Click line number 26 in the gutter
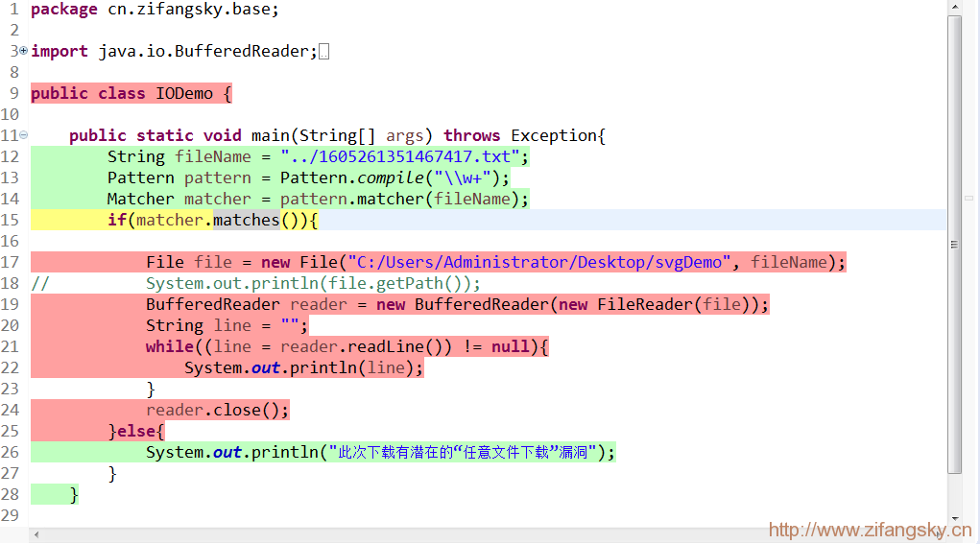Screen dimensions: 980x544 (10, 452)
